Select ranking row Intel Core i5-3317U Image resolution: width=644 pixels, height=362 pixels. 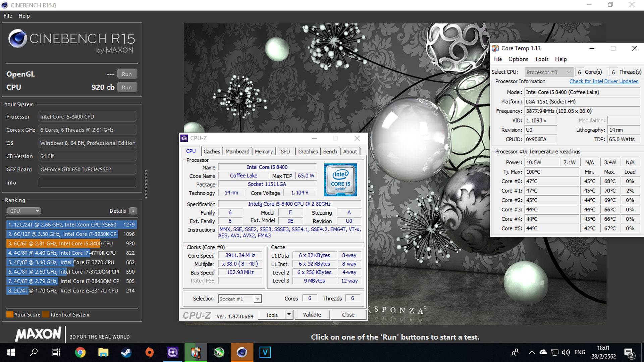coord(71,291)
